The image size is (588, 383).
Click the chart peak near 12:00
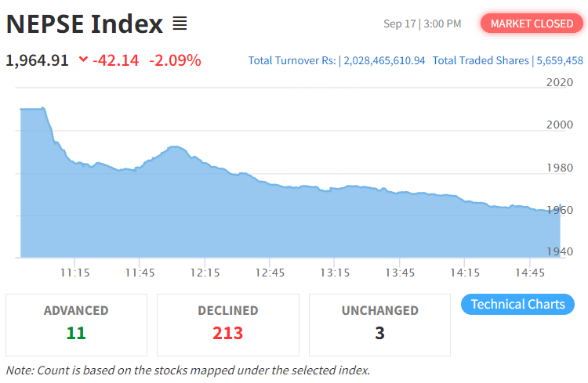click(174, 147)
